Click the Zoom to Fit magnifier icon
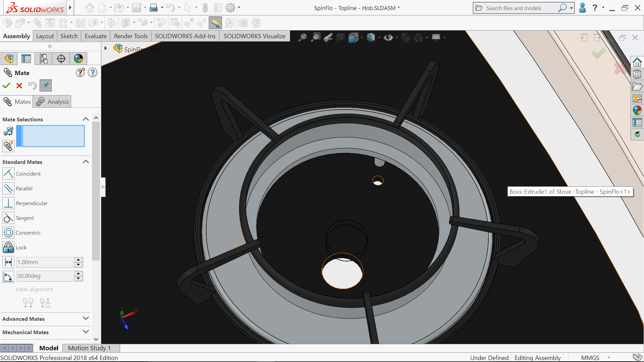The width and height of the screenshot is (644, 362). pyautogui.click(x=303, y=37)
